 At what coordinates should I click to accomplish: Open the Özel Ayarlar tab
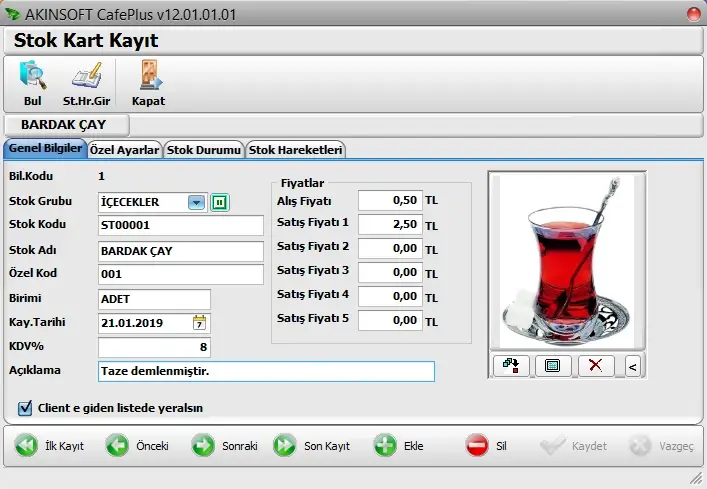pyautogui.click(x=124, y=150)
